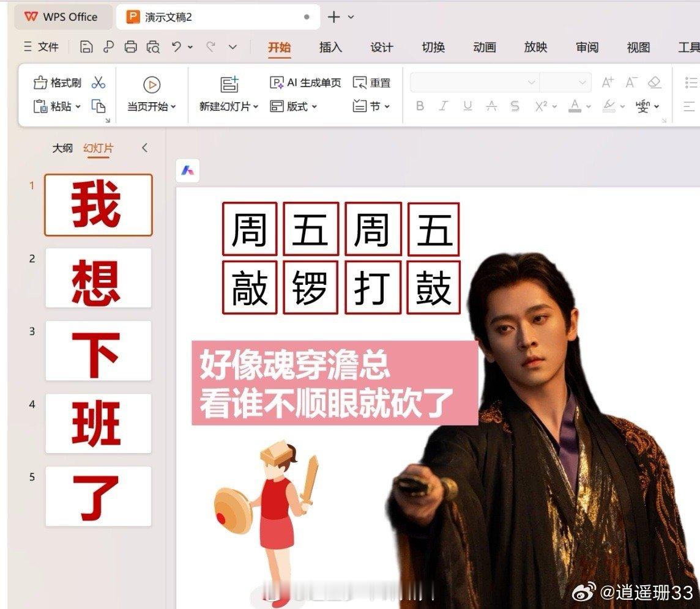Click the Cut scissors icon

(99, 83)
